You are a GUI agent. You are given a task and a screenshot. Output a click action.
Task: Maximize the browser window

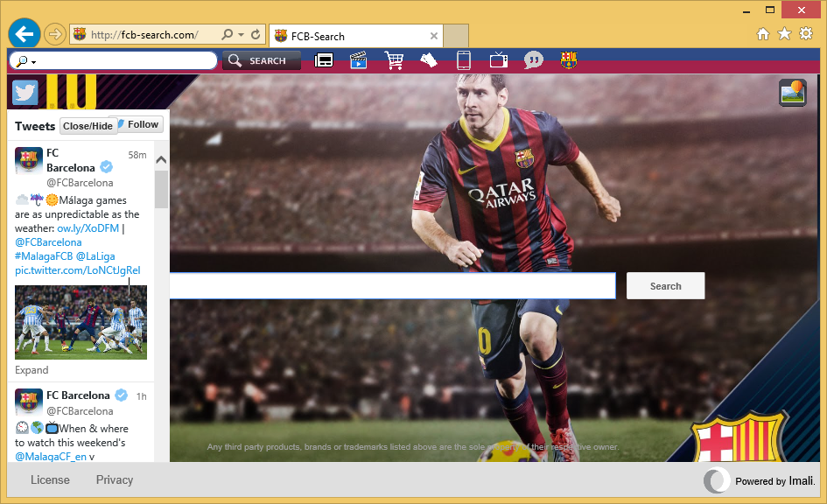pos(770,10)
